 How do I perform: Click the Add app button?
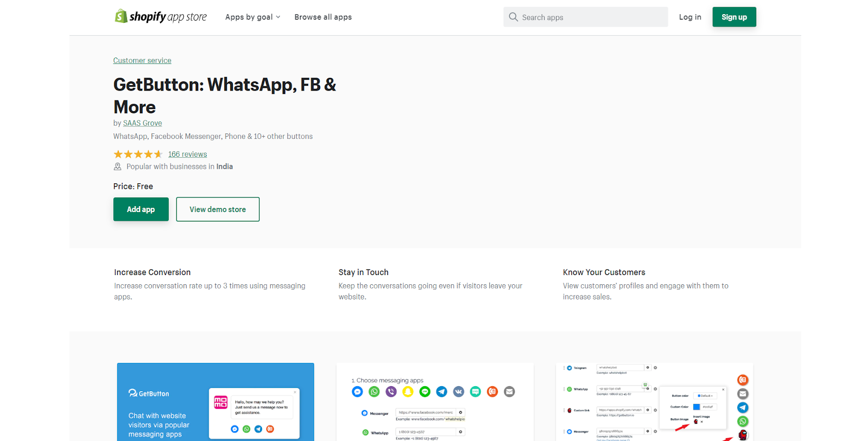[141, 209]
